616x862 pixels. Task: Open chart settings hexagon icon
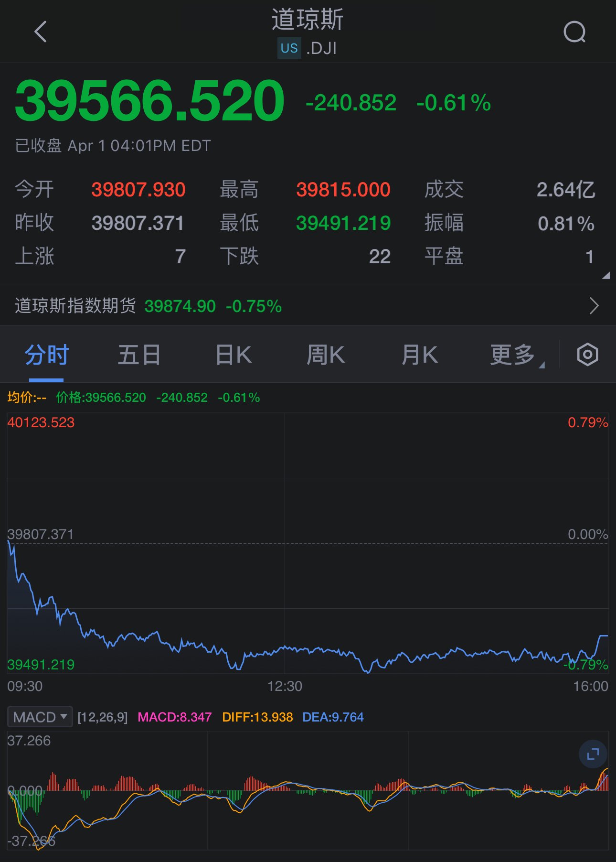(x=587, y=355)
